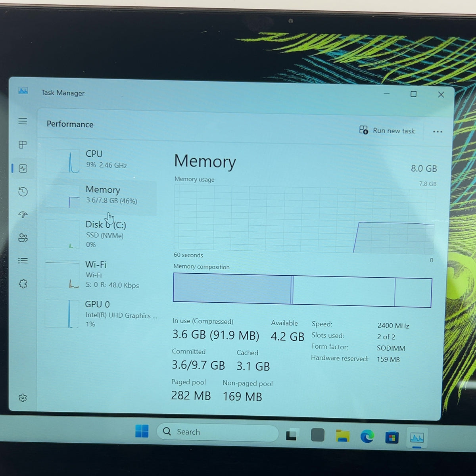Click the Memory composition bar
Screen dimensions: 476x476
(302, 290)
